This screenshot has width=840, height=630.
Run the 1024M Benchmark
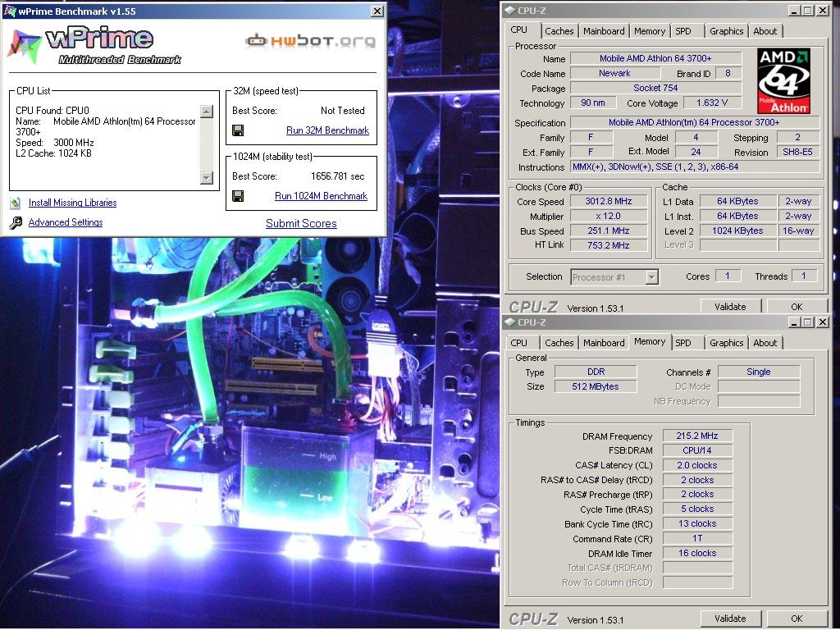click(321, 196)
